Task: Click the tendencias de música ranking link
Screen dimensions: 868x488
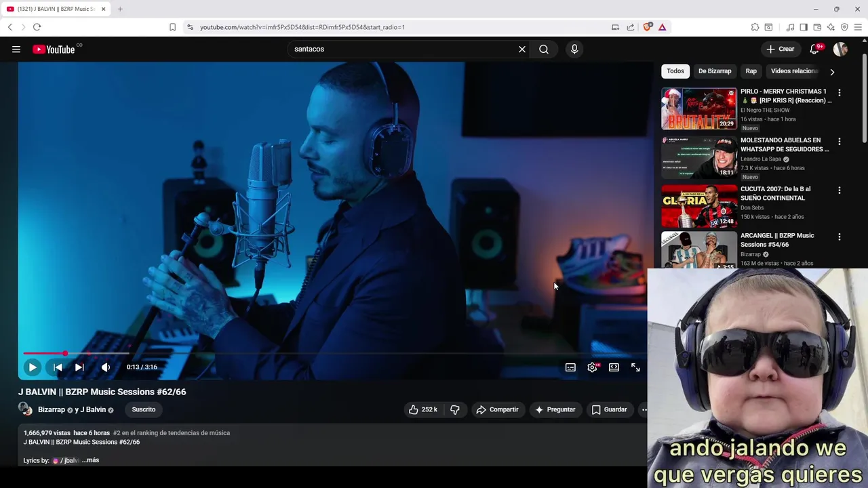Action: (x=171, y=433)
